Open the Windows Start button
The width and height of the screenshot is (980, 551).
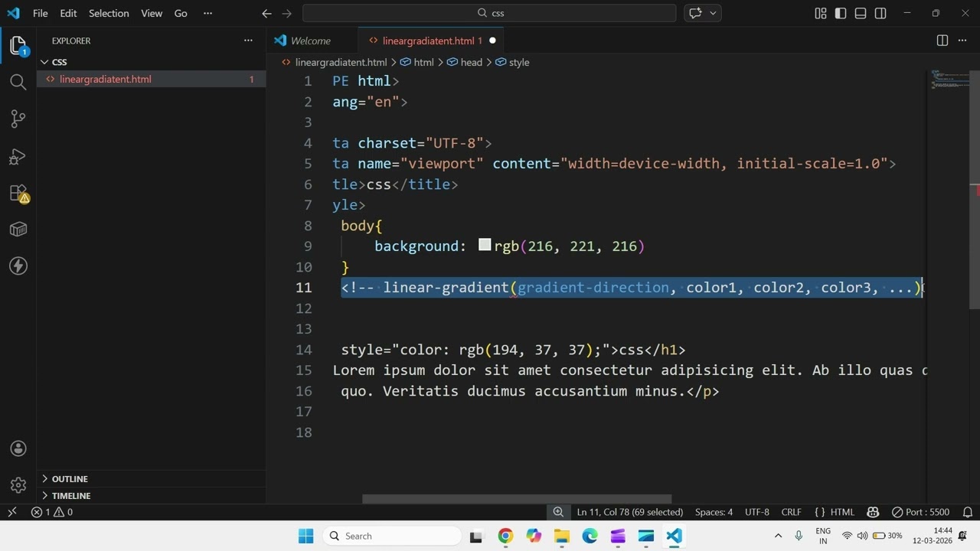tap(305, 536)
